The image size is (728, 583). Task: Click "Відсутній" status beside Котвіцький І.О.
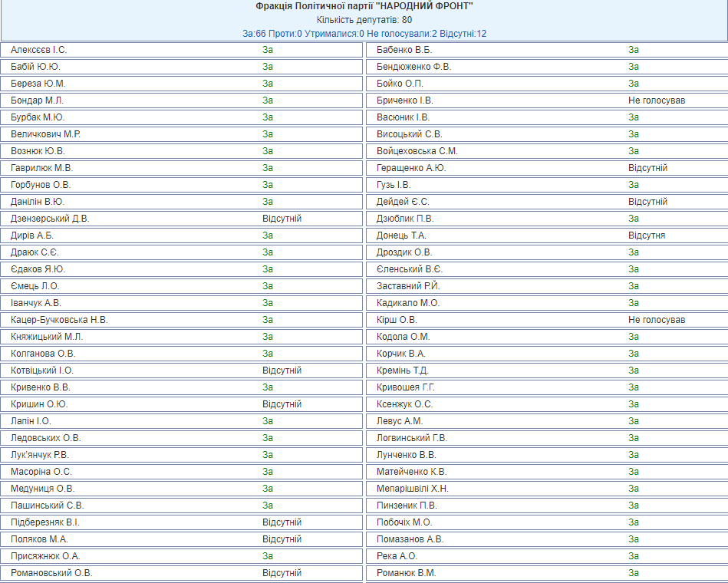pyautogui.click(x=282, y=371)
